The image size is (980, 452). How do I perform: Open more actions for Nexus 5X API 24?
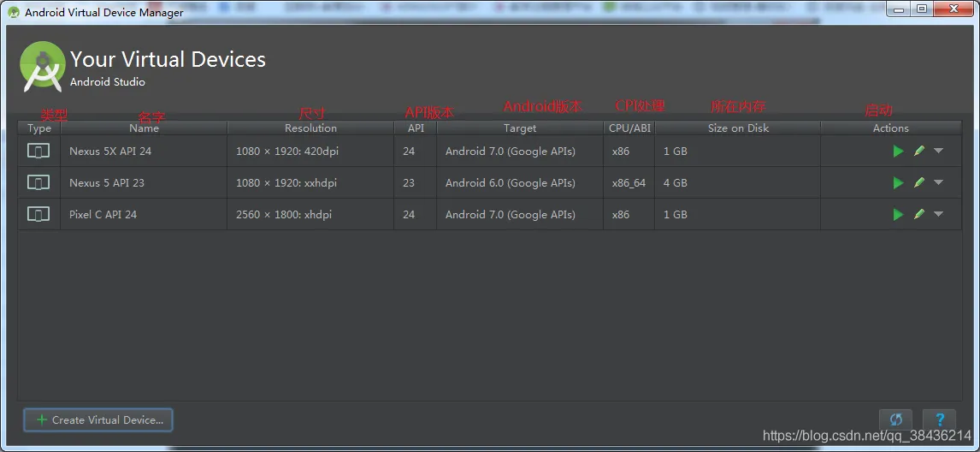[938, 151]
